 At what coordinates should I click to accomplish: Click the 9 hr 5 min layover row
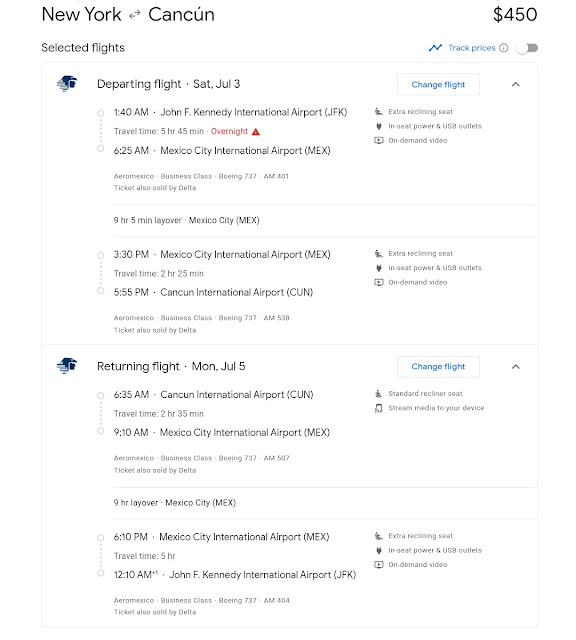pos(325,220)
